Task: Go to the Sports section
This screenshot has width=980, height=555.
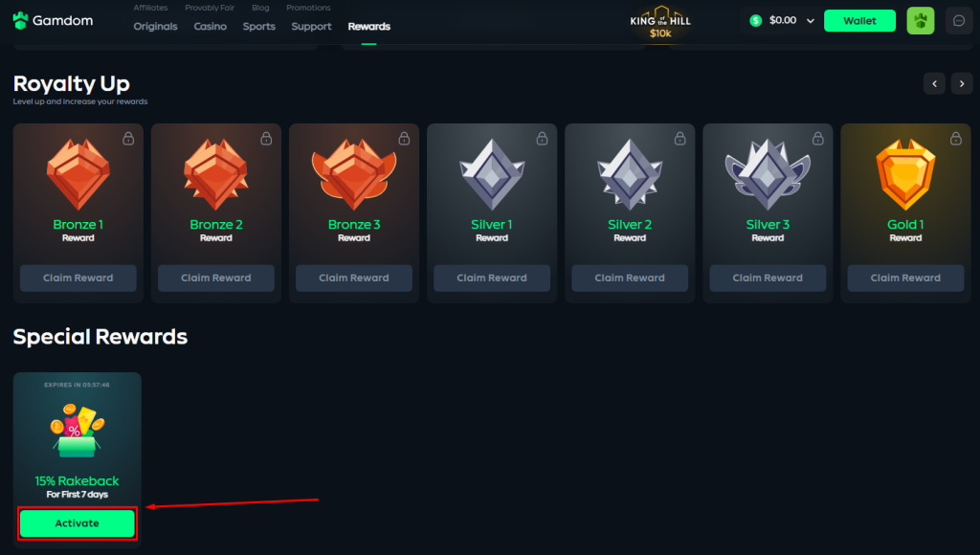Action: pyautogui.click(x=258, y=26)
